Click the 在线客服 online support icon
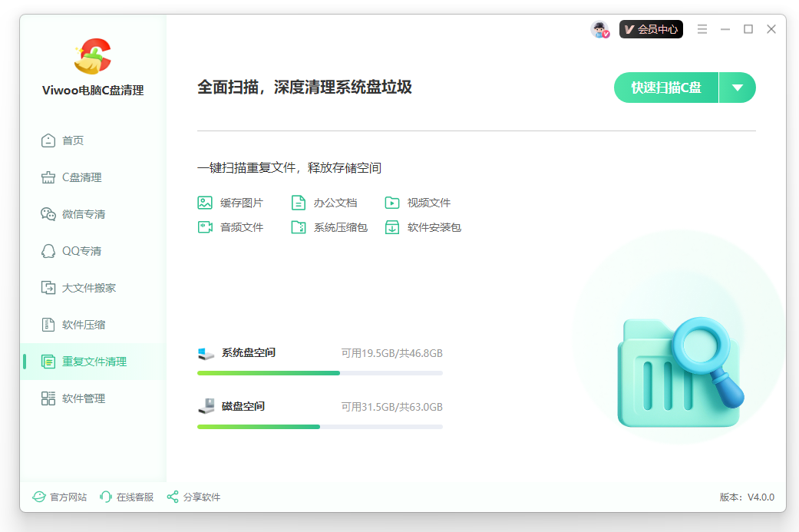799x532 pixels. 105,497
